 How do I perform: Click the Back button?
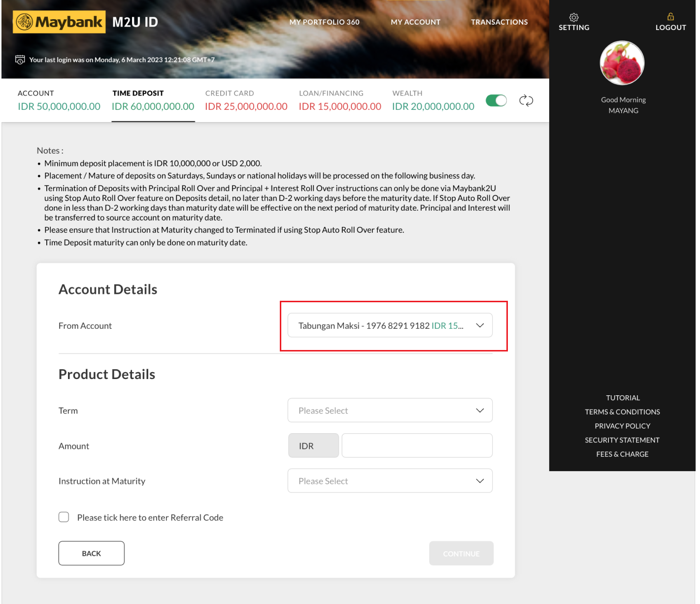coord(92,553)
